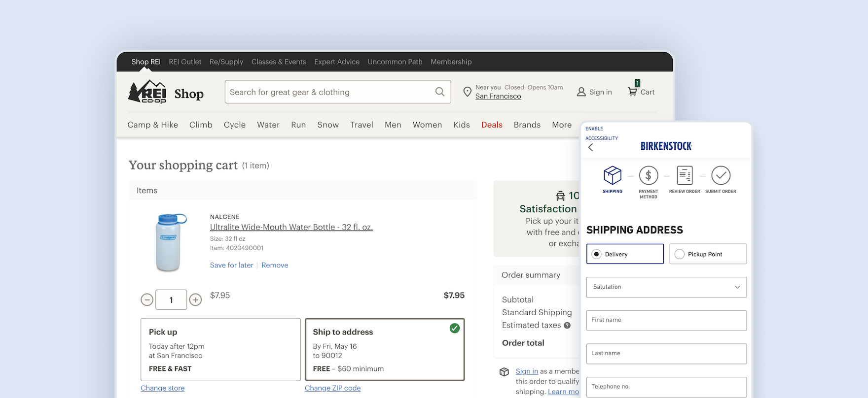Open the Deals menu item

click(x=492, y=125)
